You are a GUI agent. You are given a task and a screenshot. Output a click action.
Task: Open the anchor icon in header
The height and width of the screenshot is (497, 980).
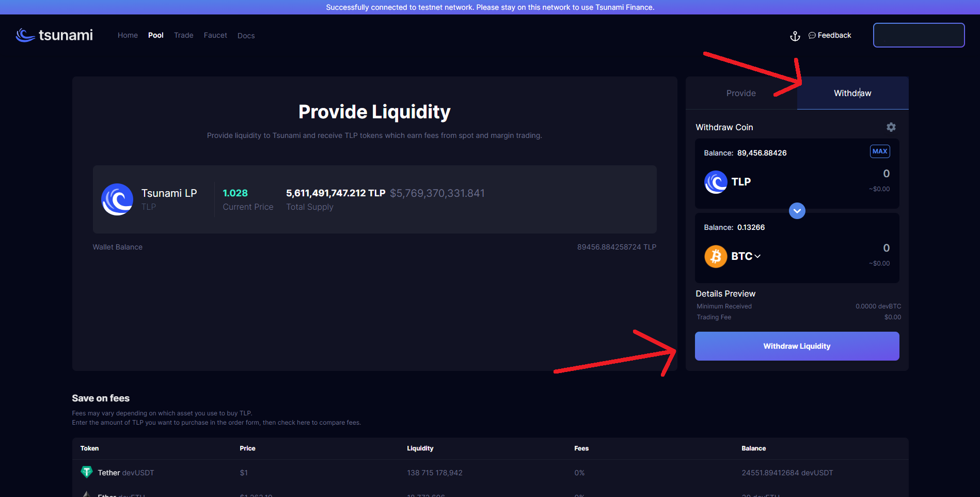[x=795, y=36]
